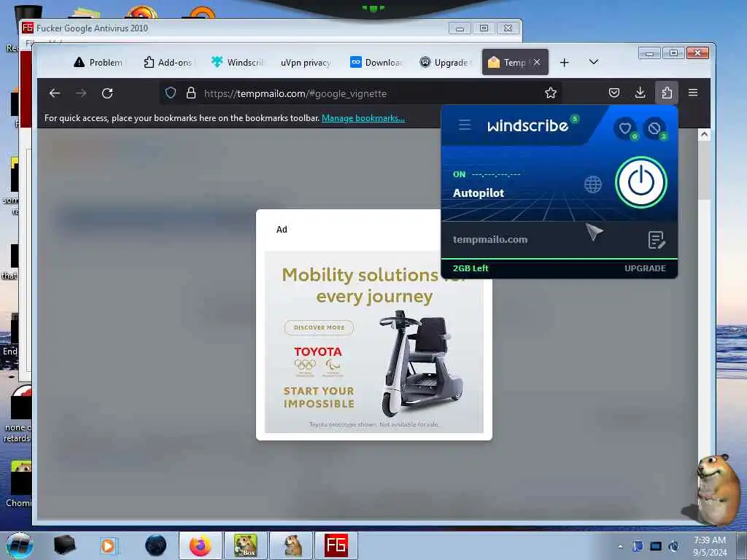Image resolution: width=747 pixels, height=560 pixels.
Task: Click the tempmailo.com domain in Windscribe
Action: [x=490, y=239]
